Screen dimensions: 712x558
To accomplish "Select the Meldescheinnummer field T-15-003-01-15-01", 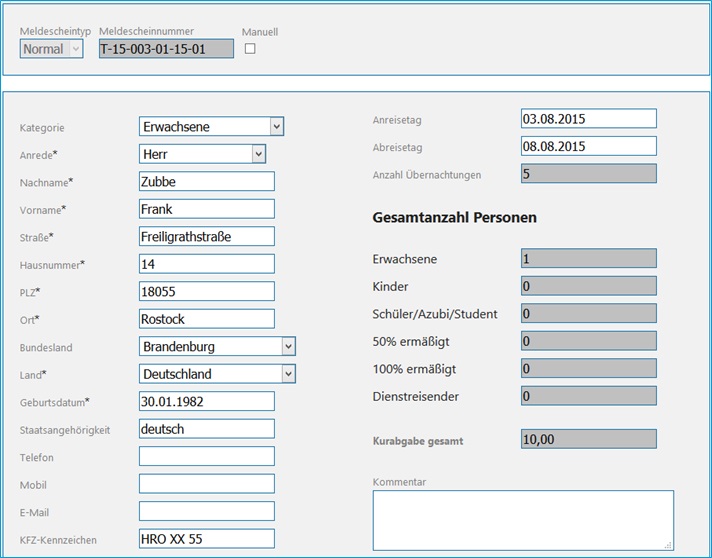I will pos(166,49).
